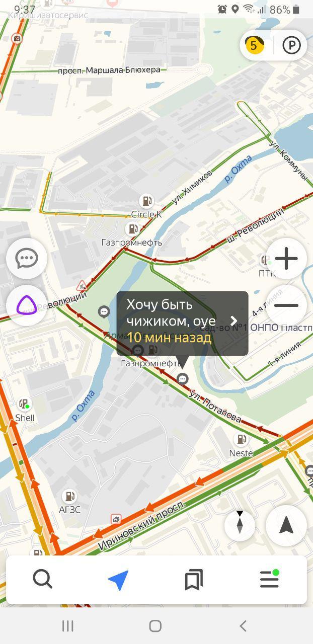Open bookmarks in the bottom bar
313x644 pixels.
194,580
